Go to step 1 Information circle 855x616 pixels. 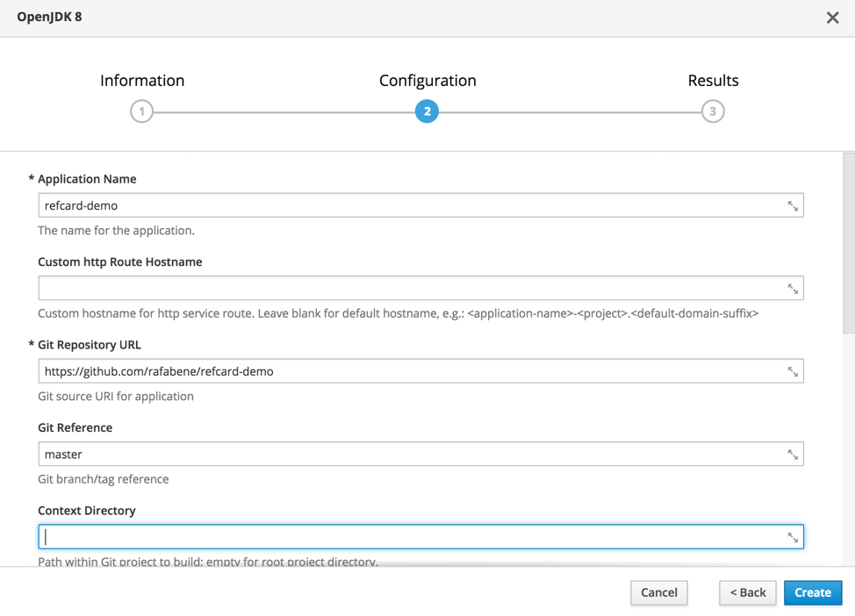tap(141, 111)
